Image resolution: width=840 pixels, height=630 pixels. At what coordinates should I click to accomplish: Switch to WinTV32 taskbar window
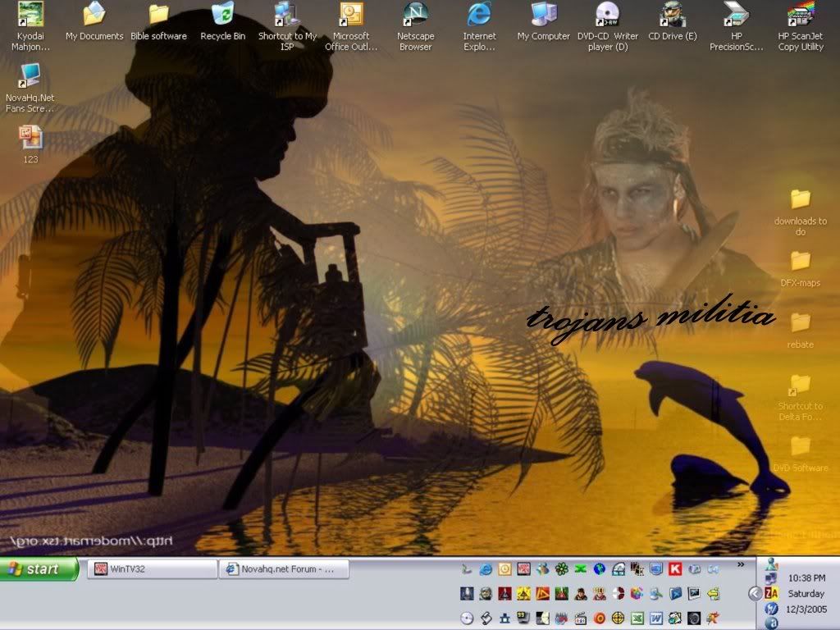152,569
